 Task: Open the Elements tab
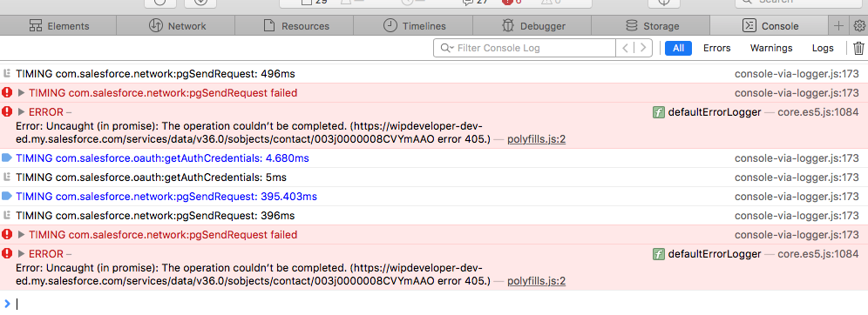click(58, 25)
